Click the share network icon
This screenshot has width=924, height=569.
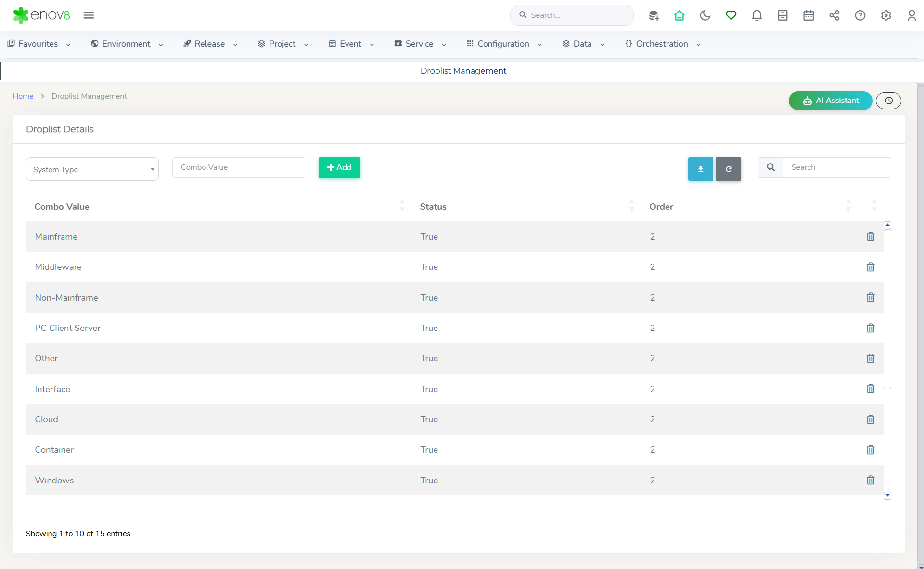(x=834, y=15)
